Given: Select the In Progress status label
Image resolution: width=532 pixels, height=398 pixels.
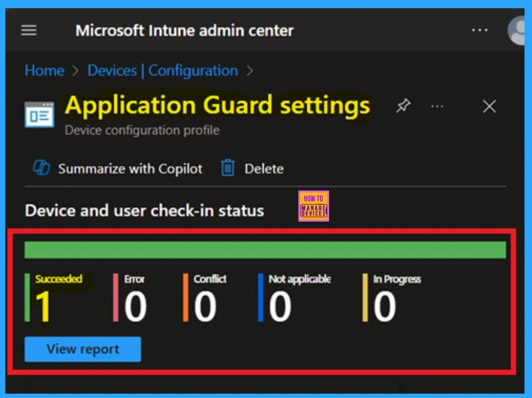Looking at the screenshot, I should tap(397, 279).
